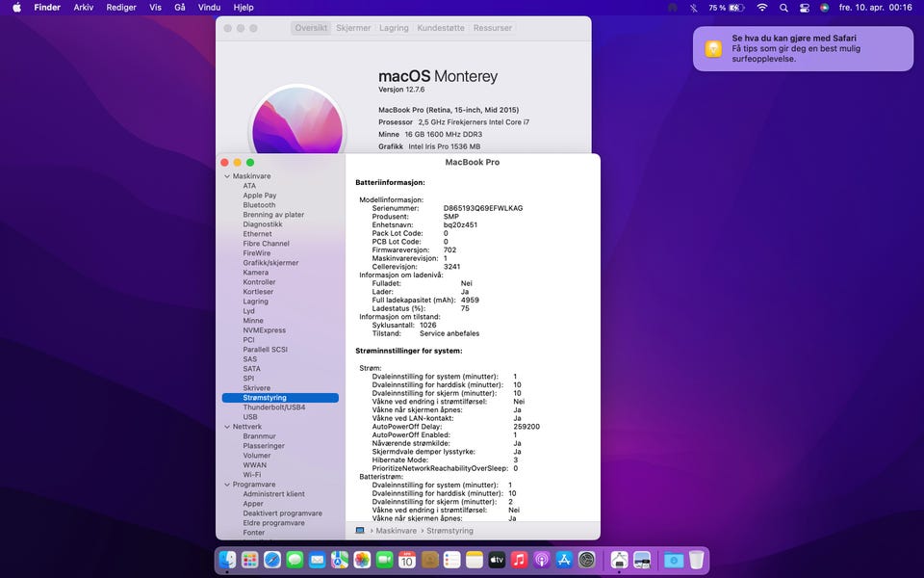Select Bluetooth in the sidebar
This screenshot has width=924, height=578.
tap(259, 205)
